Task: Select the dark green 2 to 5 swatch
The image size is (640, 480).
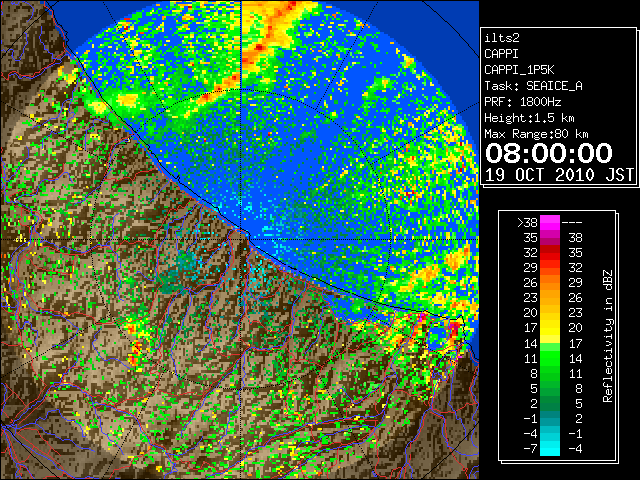Action: 550,403
